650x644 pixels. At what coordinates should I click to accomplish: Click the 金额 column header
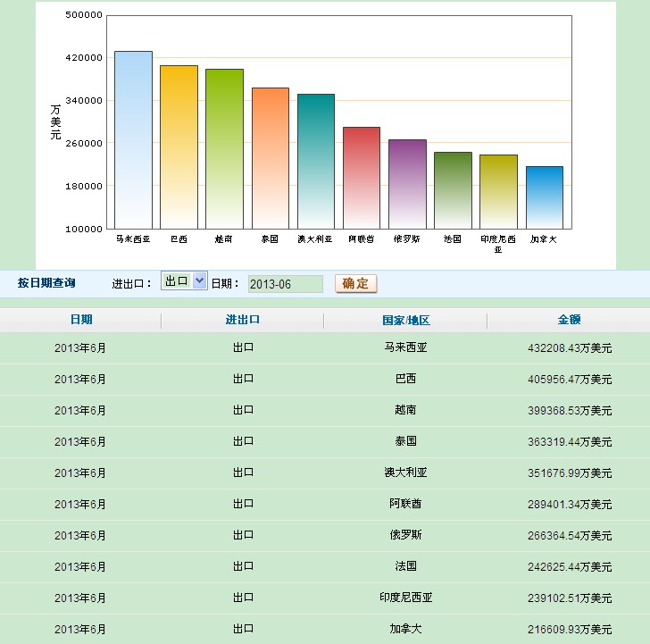pos(569,320)
